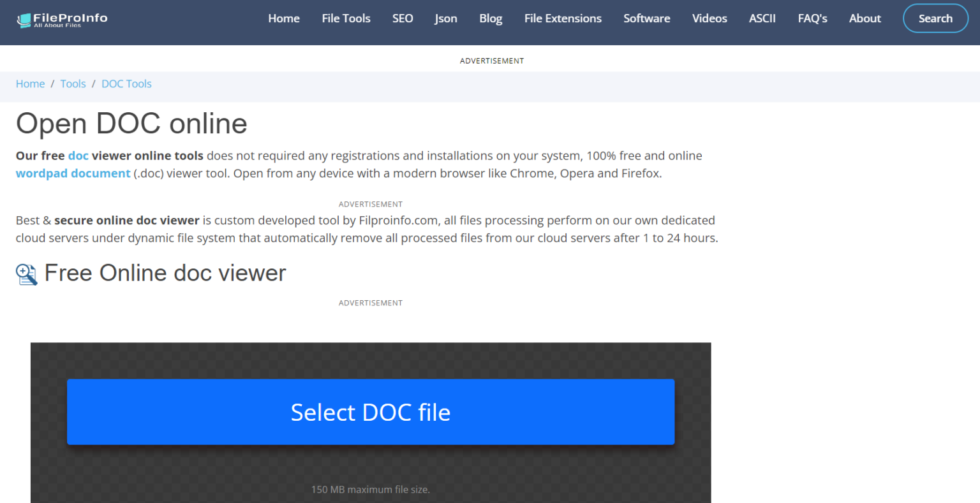Navigate to Home in the navigation bar
The width and height of the screenshot is (980, 503).
tap(283, 18)
